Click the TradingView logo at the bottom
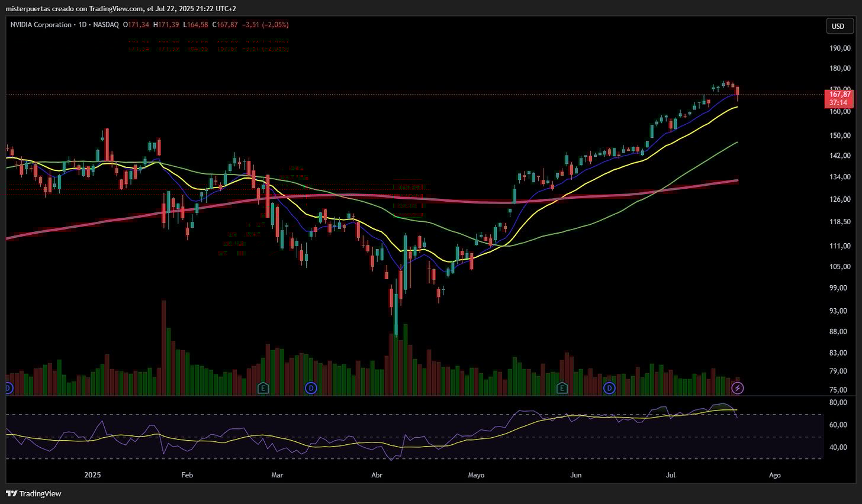Screen dimensions: 862x504 34,493
